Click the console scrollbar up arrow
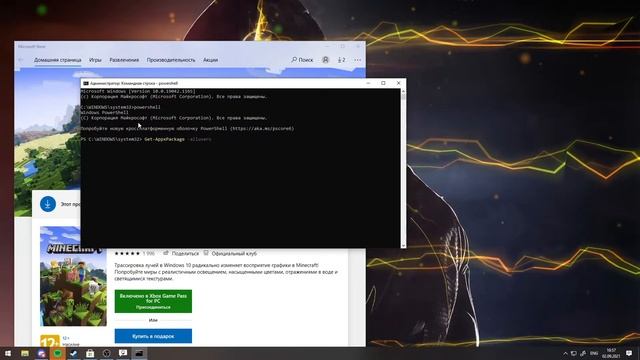The image size is (640, 360). pos(403,91)
